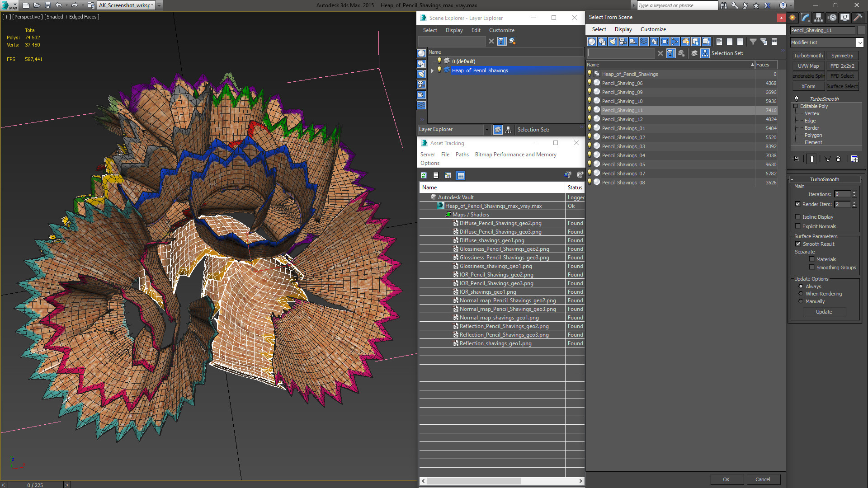868x488 pixels.
Task: Open Customize menu in Select From Scene
Action: click(x=653, y=29)
